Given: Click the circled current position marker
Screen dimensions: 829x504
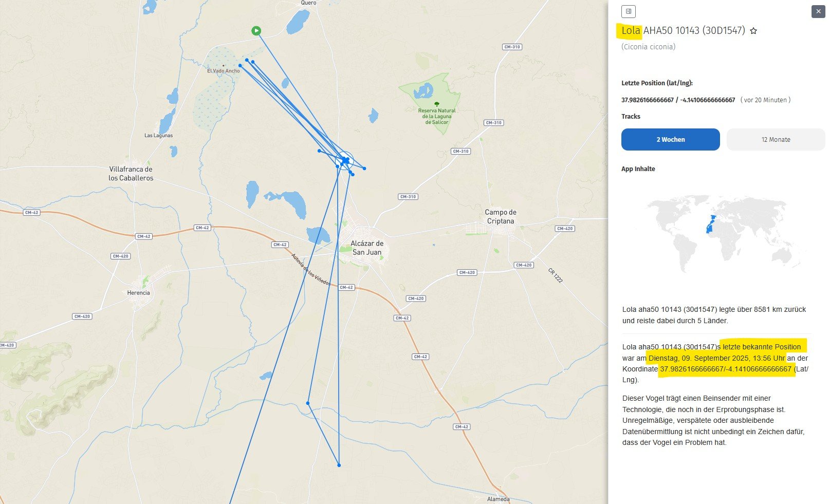Looking at the screenshot, I should [344, 161].
